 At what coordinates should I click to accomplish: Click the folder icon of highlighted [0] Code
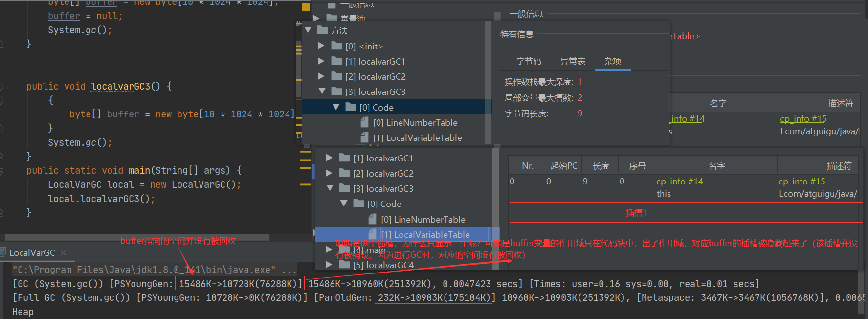[x=351, y=107]
